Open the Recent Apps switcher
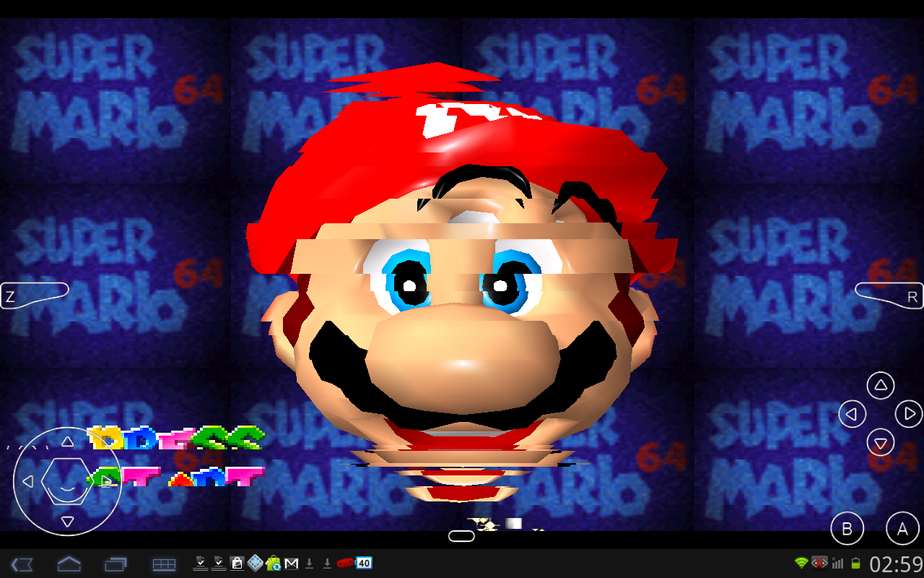 click(x=115, y=564)
